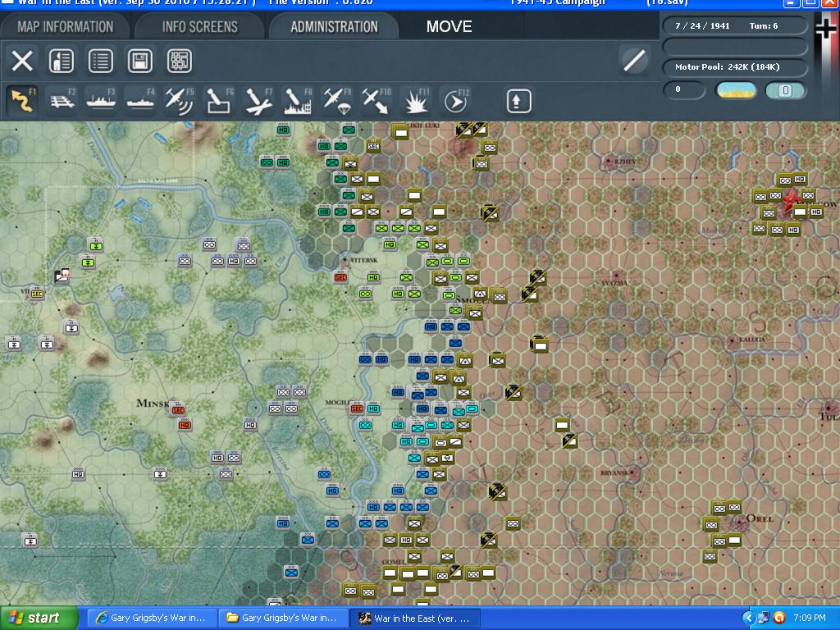Screen dimensions: 840x630
Task: Click the Vyazma city label on map
Action: pos(614,282)
